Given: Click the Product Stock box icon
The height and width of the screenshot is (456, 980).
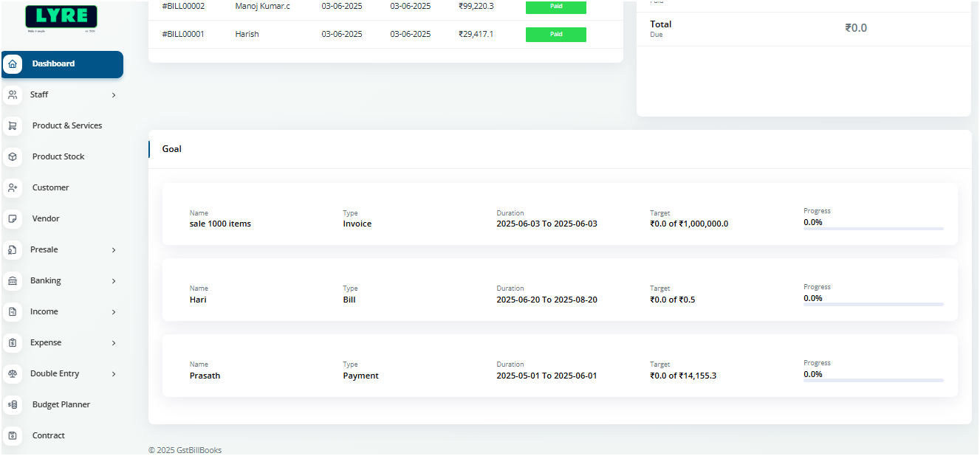Looking at the screenshot, I should tap(13, 157).
